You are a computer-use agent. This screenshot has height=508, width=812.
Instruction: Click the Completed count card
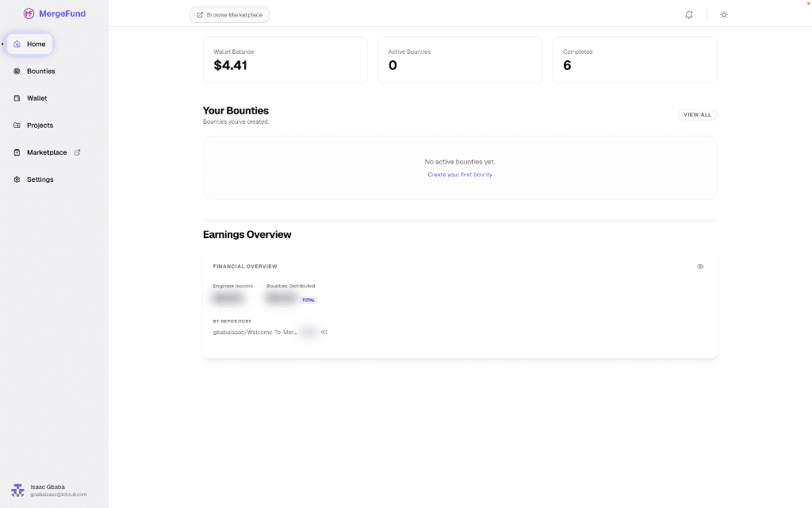point(634,60)
